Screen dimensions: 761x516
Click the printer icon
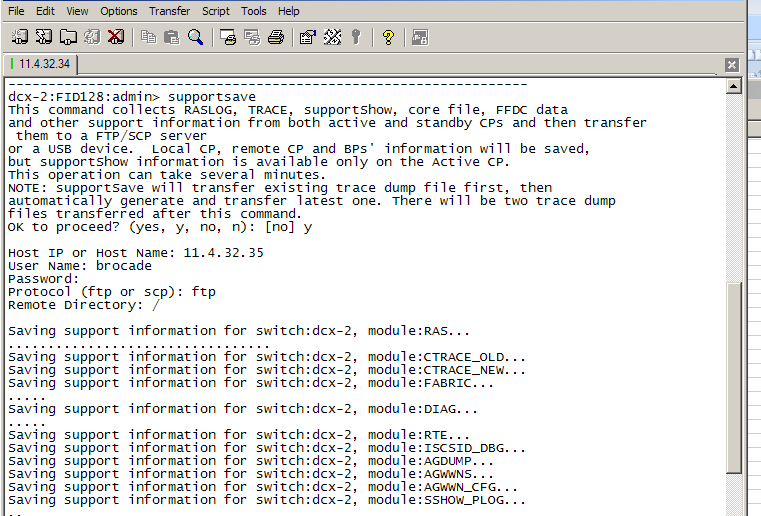(276, 37)
